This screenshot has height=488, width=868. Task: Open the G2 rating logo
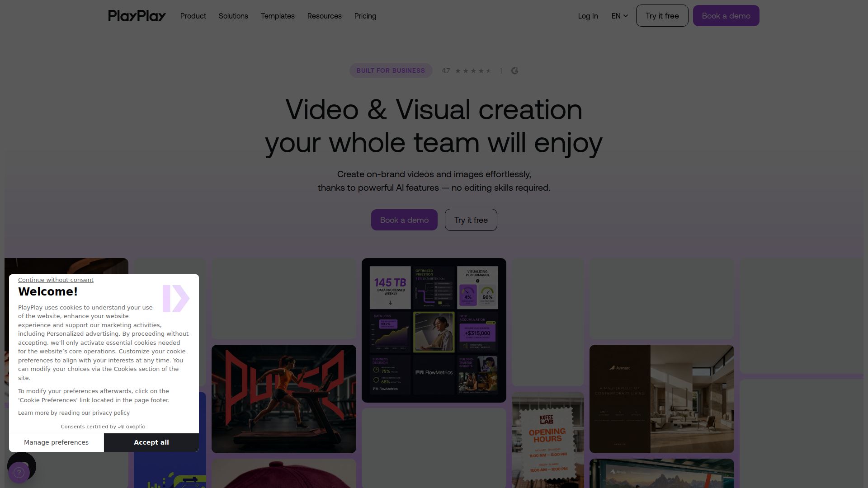tap(514, 70)
